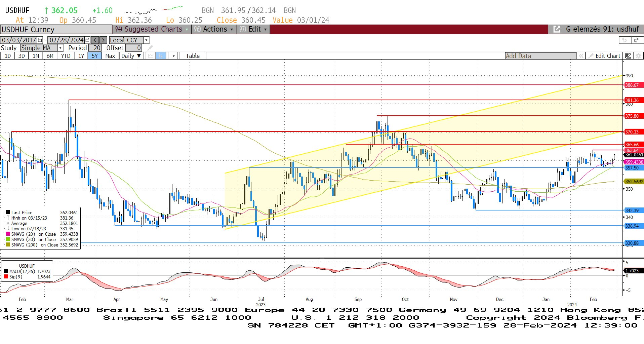Select the 3D time range
Viewport: 644px width, 344px height.
coord(22,56)
